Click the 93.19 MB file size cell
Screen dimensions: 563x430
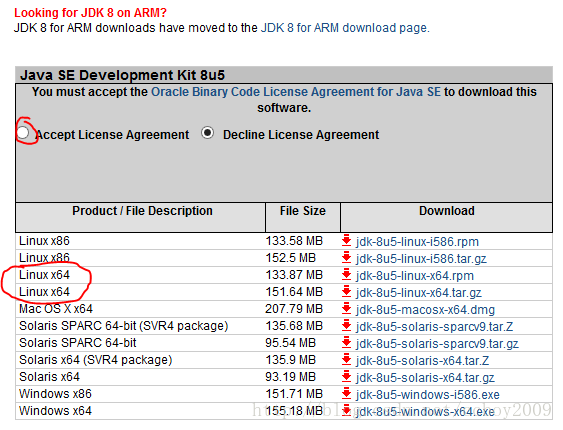[290, 377]
